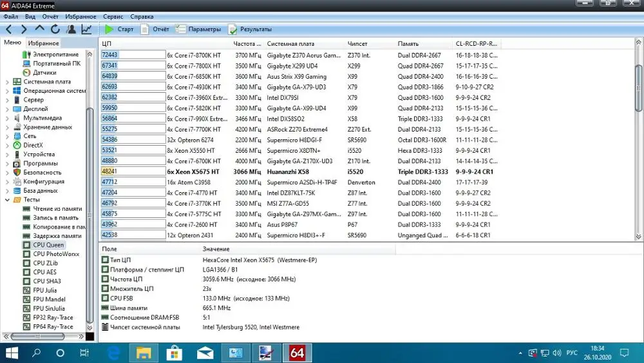Select Портативный ПК in the tree
Viewport: 644px width, 363px height.
[57, 63]
